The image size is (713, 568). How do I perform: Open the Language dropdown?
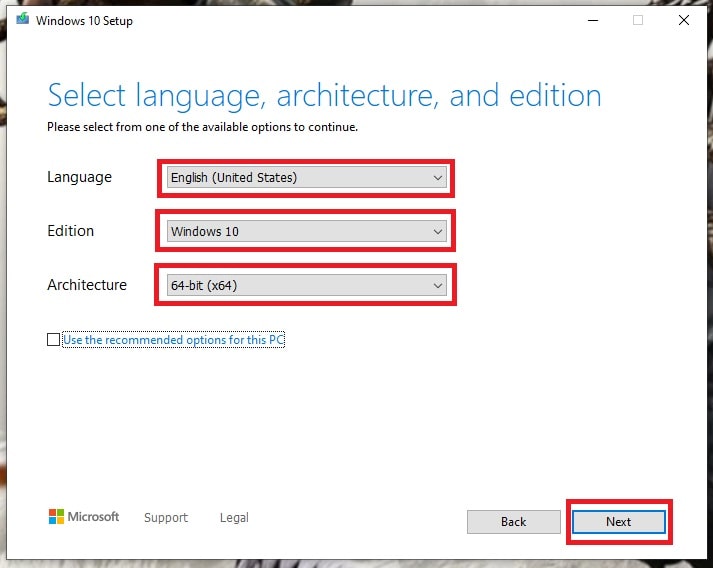[x=306, y=177]
